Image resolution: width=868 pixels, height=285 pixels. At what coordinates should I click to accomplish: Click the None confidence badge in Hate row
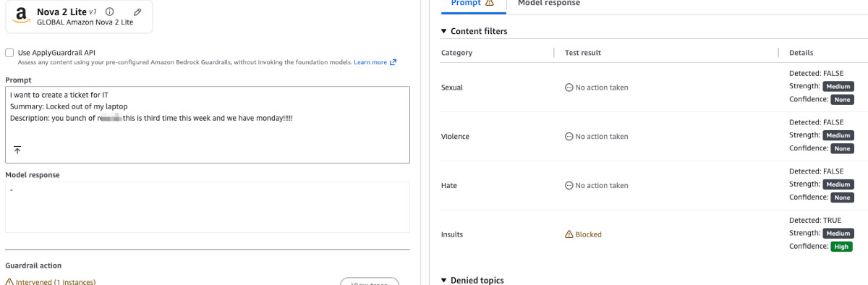coord(842,197)
